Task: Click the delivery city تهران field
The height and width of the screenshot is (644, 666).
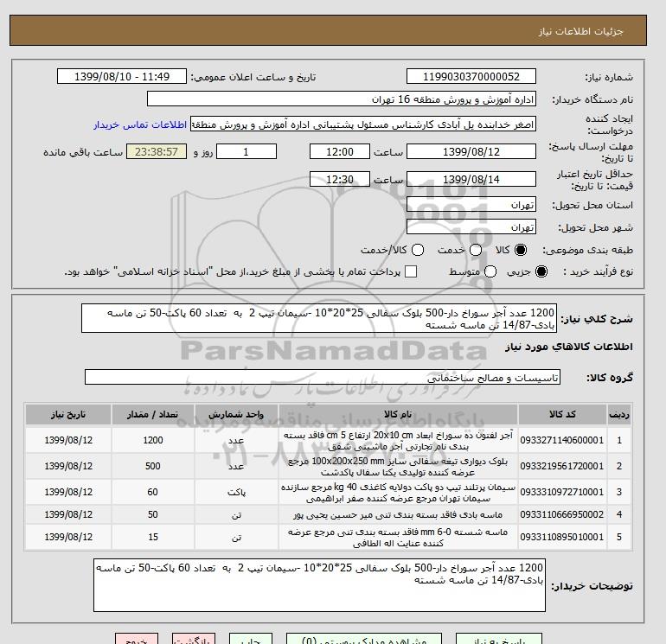Action: [471, 227]
